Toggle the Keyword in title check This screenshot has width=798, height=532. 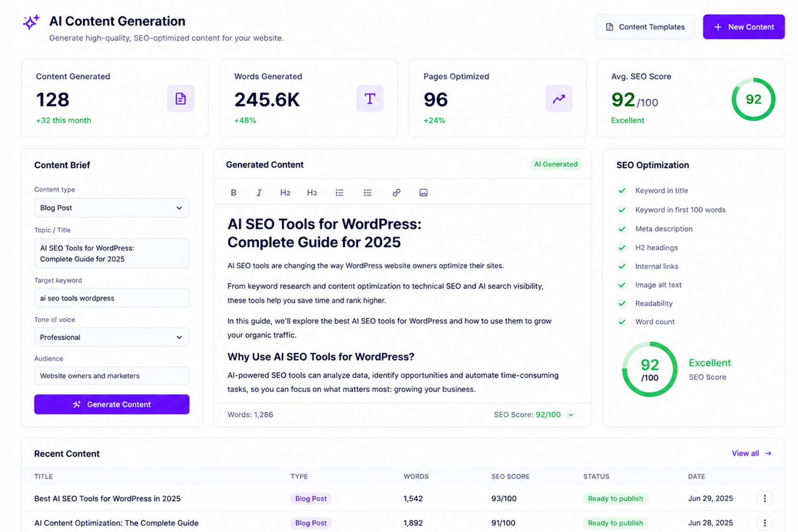click(x=622, y=190)
